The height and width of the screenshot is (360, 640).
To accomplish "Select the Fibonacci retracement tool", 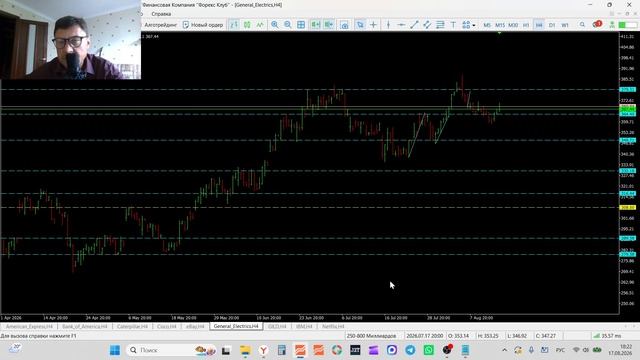I will click(440, 25).
